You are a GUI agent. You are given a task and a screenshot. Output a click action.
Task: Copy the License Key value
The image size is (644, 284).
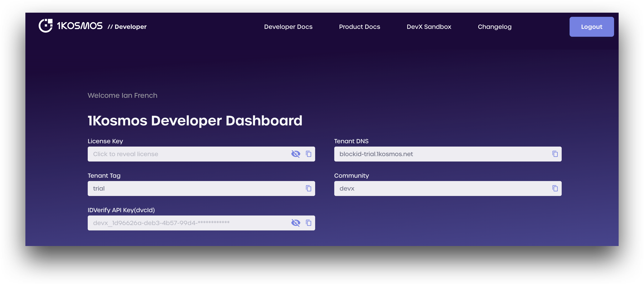308,154
